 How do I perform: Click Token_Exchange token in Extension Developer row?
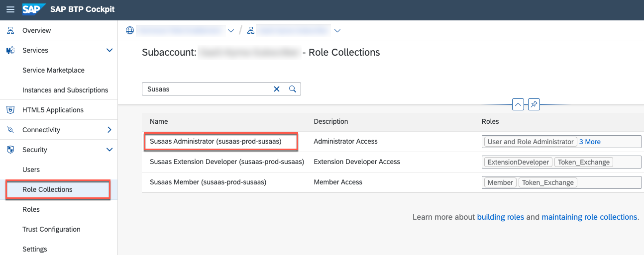(584, 162)
